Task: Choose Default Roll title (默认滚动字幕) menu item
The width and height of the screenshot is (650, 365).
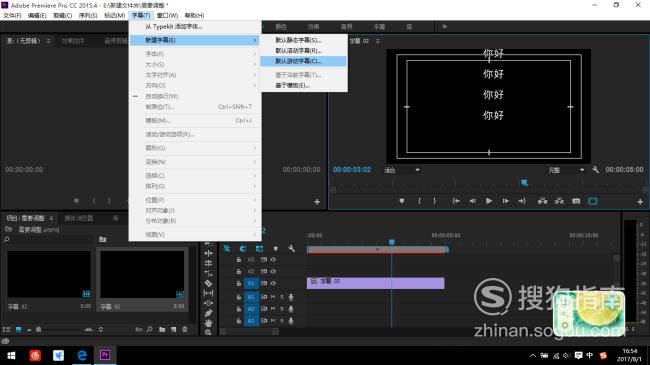Action: (x=304, y=51)
